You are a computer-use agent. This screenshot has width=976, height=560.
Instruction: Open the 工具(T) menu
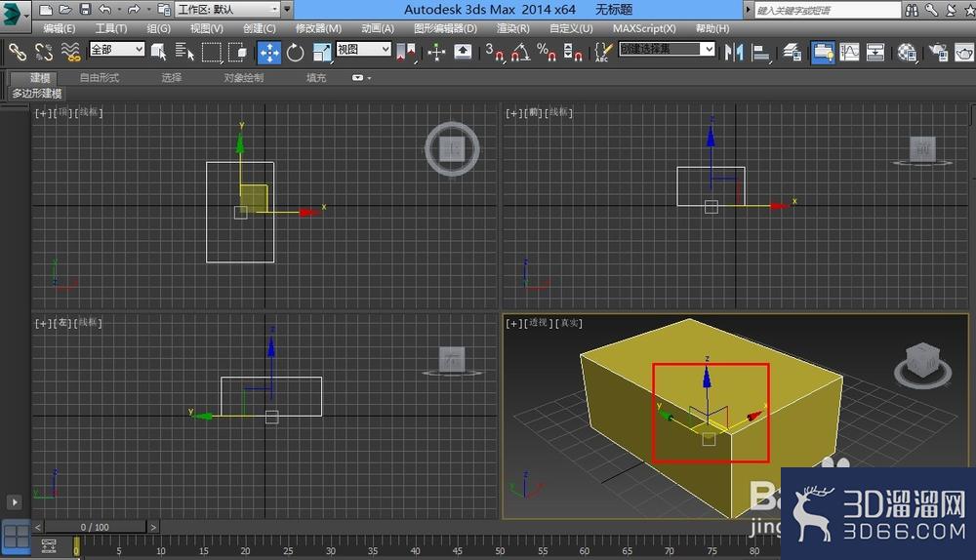(x=111, y=28)
